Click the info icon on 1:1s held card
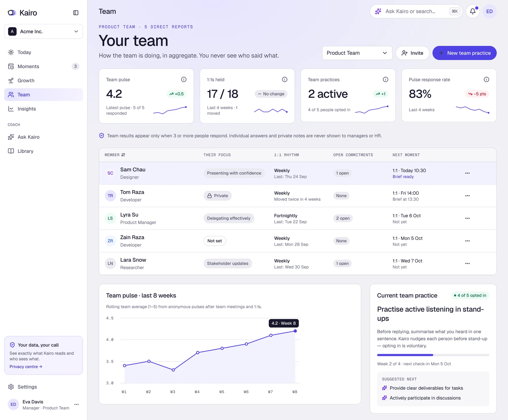Viewport: 508px width, 420px height. pyautogui.click(x=284, y=80)
